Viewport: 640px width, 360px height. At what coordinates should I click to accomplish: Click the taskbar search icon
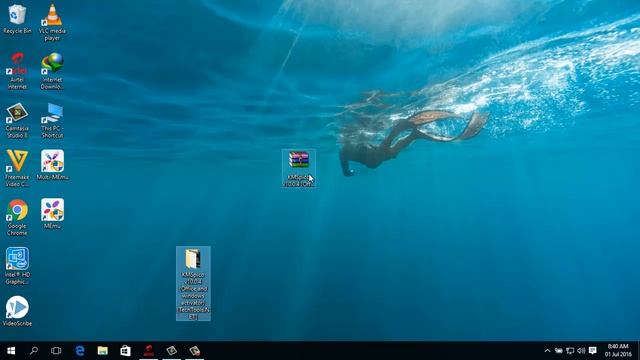click(x=34, y=351)
